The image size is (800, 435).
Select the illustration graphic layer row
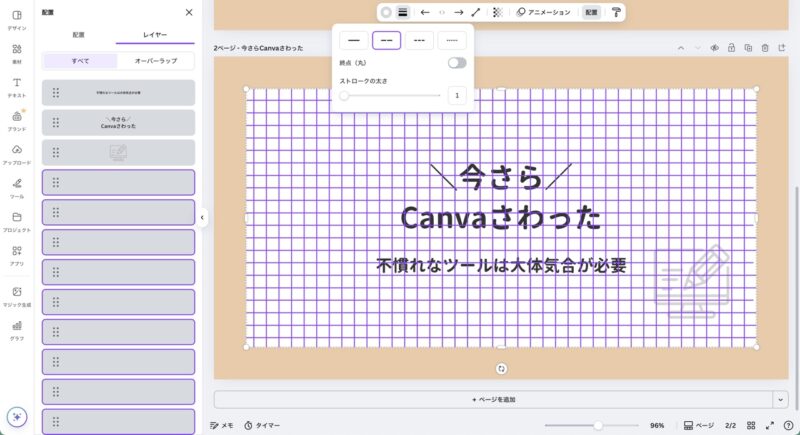click(118, 152)
